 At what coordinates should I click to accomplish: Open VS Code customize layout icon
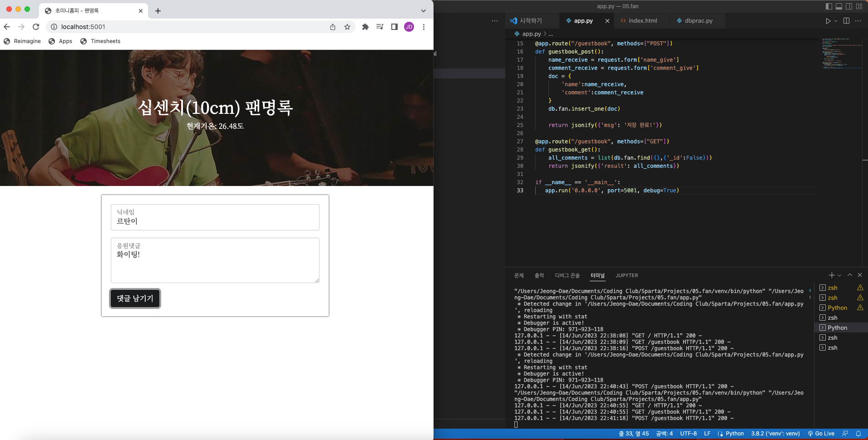[859, 6]
